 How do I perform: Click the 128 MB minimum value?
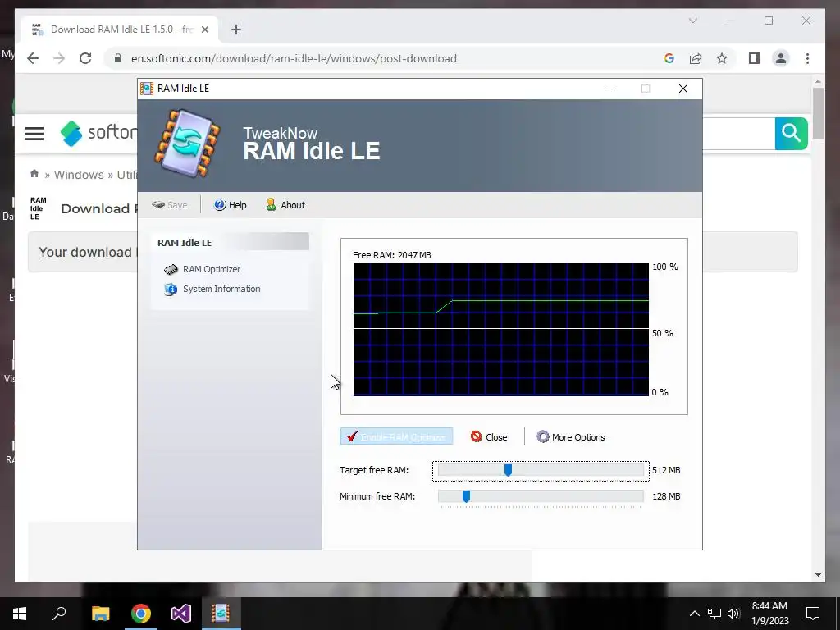click(x=666, y=496)
